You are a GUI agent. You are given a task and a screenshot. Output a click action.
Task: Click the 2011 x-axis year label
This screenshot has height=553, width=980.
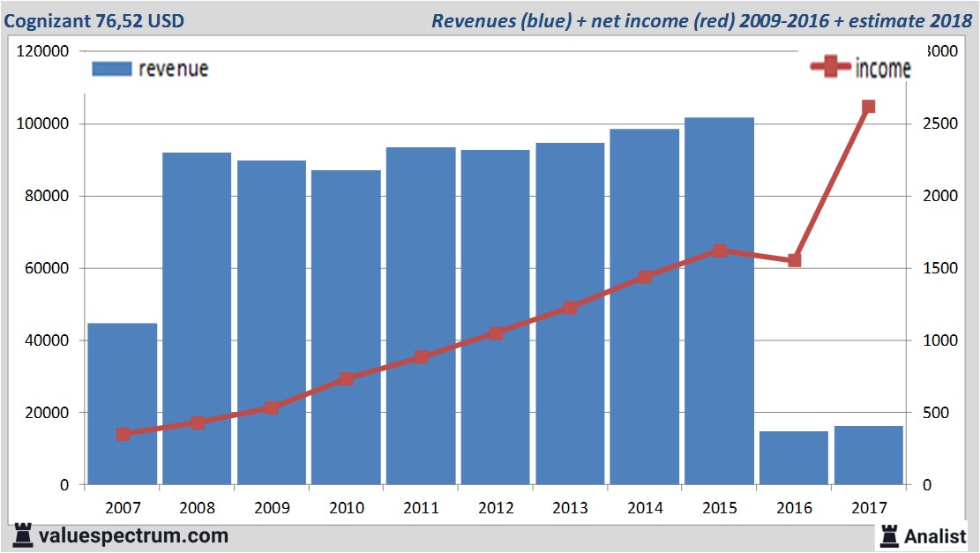422,507
